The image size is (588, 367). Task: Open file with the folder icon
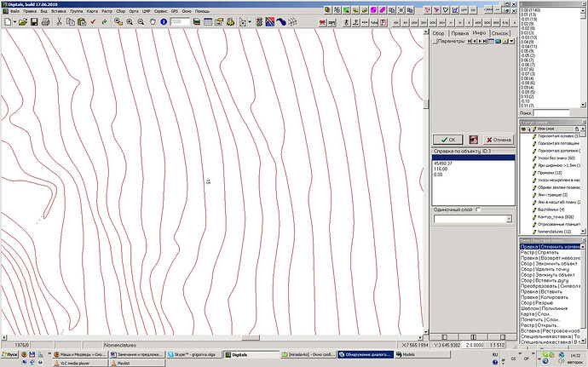pyautogui.click(x=23, y=22)
